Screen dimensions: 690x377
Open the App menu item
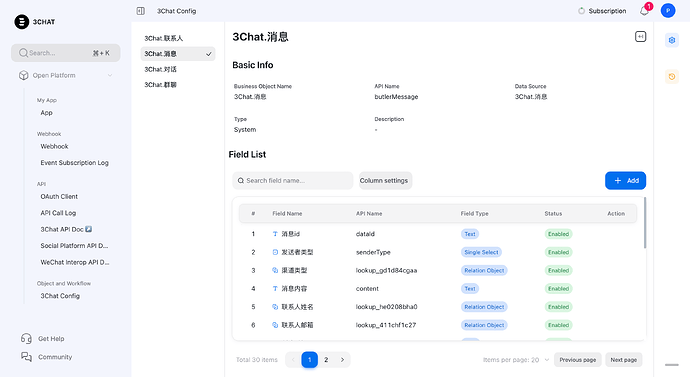(46, 113)
